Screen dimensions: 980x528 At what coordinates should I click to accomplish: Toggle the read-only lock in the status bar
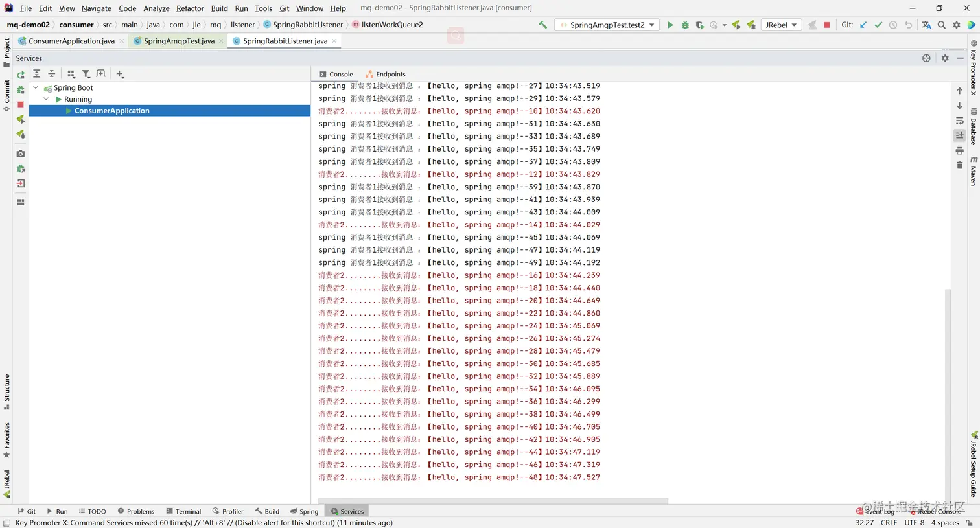[970, 523]
